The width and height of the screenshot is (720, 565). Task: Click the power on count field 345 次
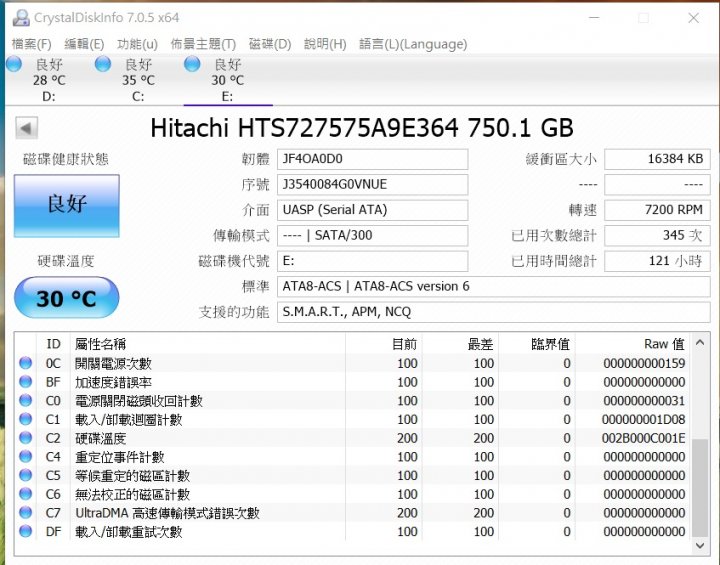tap(657, 236)
